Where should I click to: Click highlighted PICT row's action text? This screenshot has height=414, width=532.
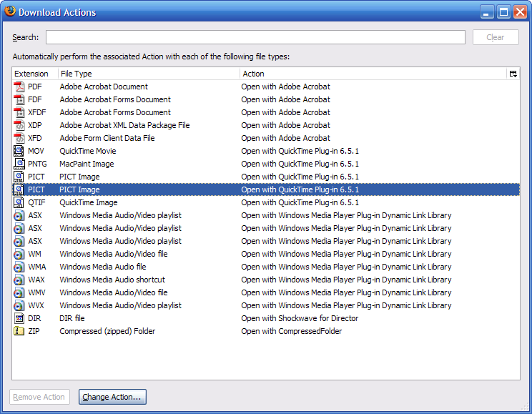(300, 189)
